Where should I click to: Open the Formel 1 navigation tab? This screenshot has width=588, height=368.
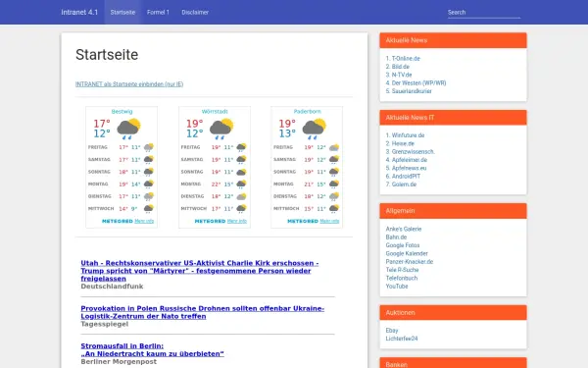point(158,13)
